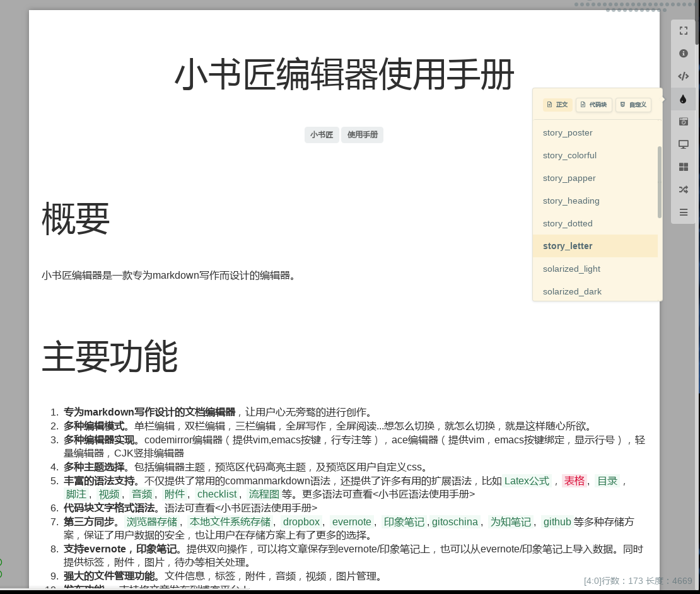This screenshot has width=700, height=594.
Task: Switch to the 正文 theme tab
Action: pyautogui.click(x=557, y=105)
